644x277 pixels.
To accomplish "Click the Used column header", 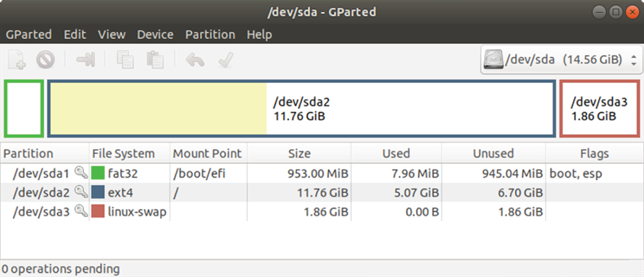I will (x=397, y=154).
